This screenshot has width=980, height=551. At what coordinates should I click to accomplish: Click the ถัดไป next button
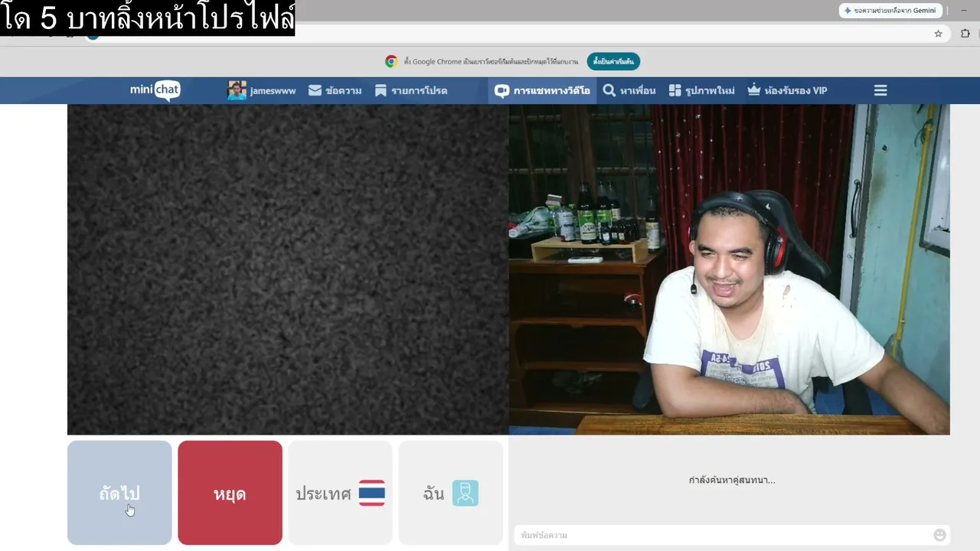pos(119,493)
